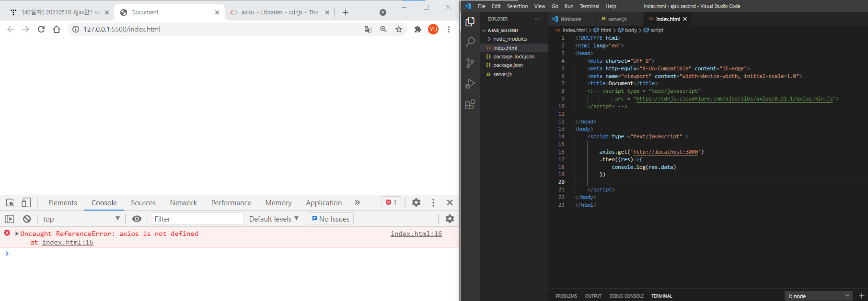Switch to DevTools Application tab

(324, 202)
